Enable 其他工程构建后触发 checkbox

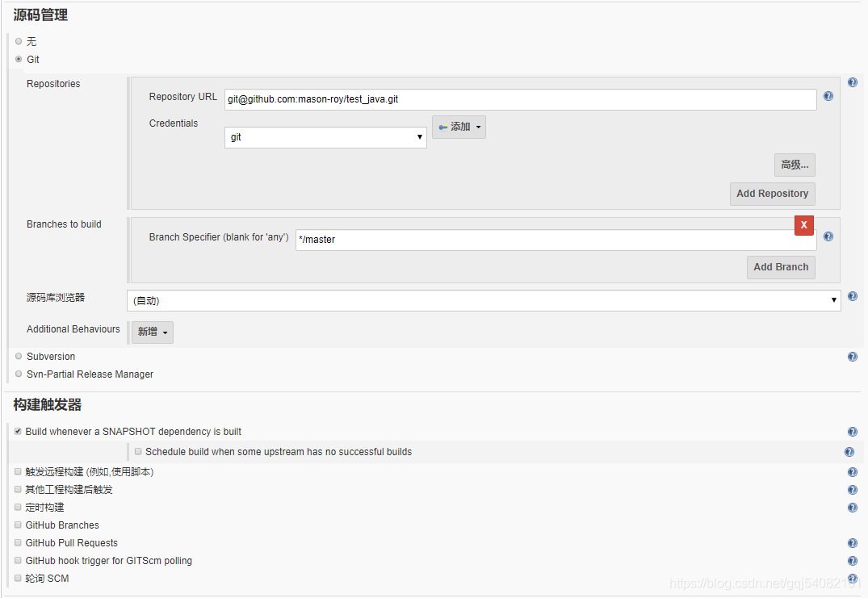tap(18, 490)
